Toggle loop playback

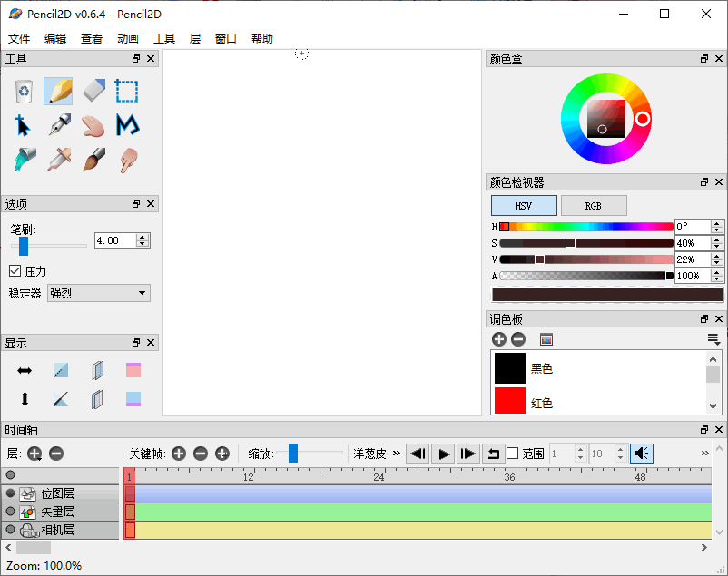pyautogui.click(x=493, y=454)
